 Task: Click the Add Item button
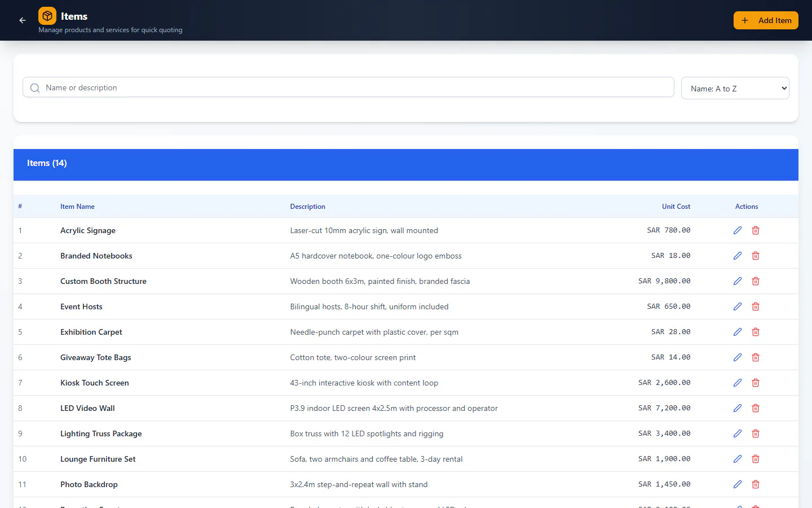[x=766, y=20]
